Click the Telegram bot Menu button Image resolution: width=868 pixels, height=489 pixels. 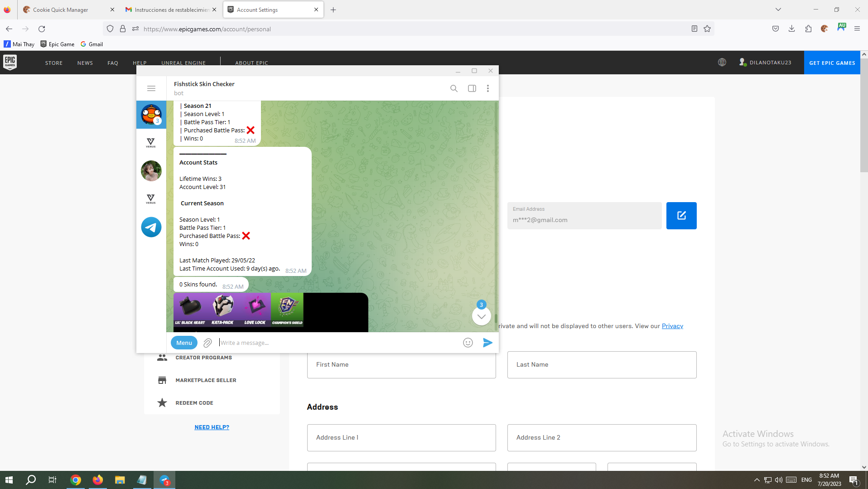pyautogui.click(x=184, y=343)
